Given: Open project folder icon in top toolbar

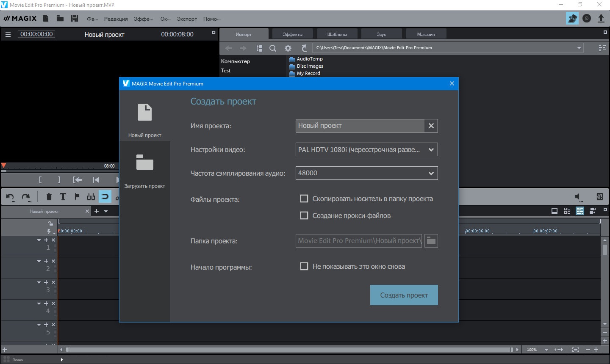Looking at the screenshot, I should point(60,18).
